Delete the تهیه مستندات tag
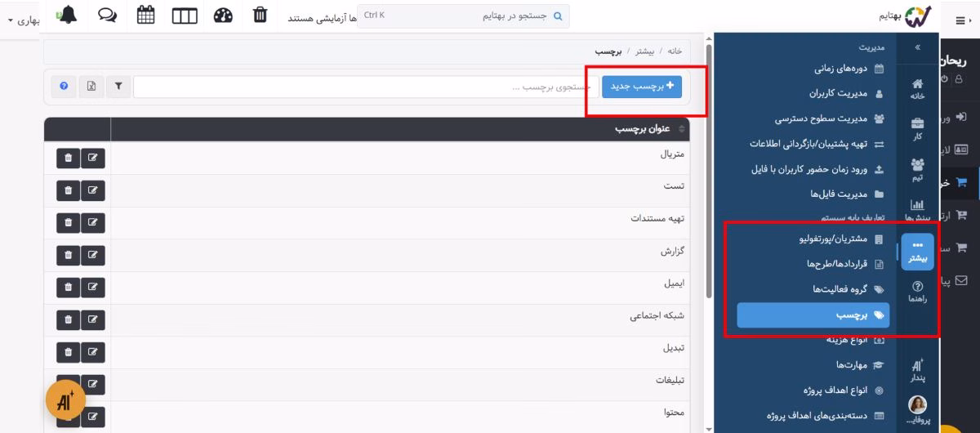This screenshot has width=980, height=433. pos(68,223)
